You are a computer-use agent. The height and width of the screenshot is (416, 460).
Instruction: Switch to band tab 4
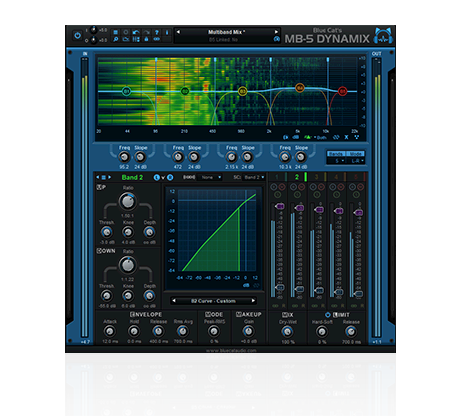pyautogui.click(x=337, y=177)
